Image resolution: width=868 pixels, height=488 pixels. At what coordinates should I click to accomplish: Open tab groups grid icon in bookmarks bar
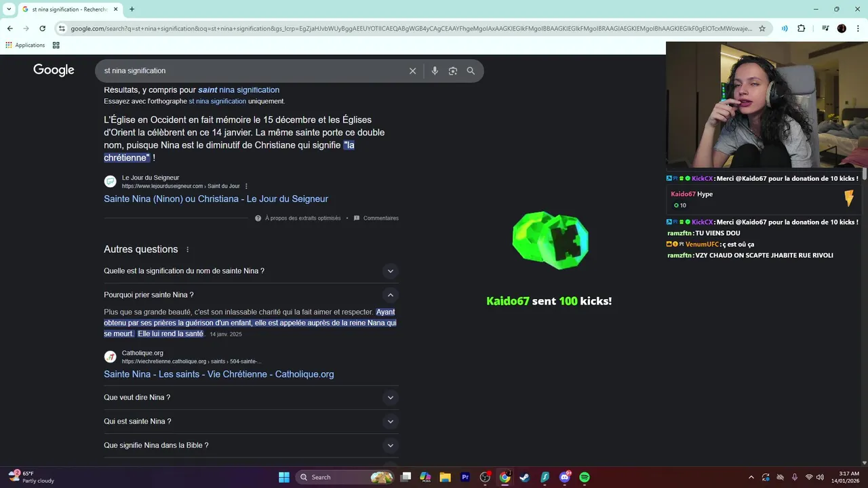point(56,45)
